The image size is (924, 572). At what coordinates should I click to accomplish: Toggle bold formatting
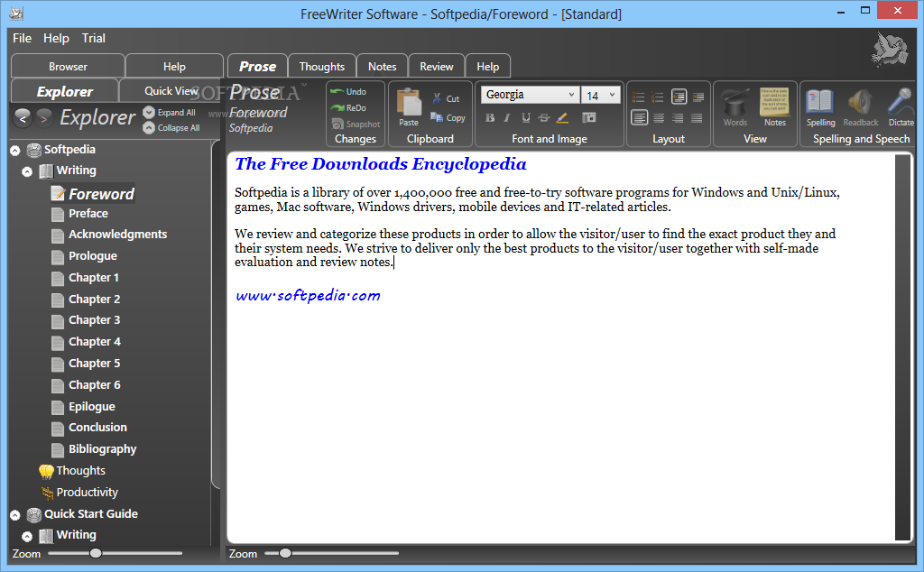(490, 118)
